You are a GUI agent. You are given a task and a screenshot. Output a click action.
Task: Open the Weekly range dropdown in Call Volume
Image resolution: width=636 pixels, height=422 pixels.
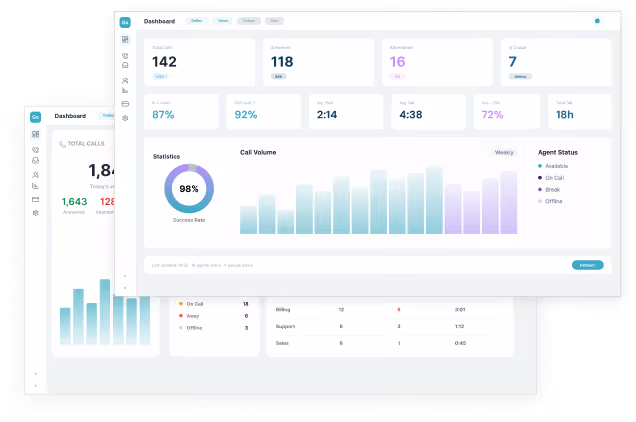point(504,153)
